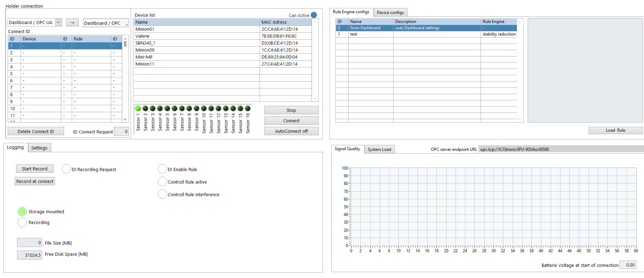Click the MAC Adress column header

[x=286, y=22]
